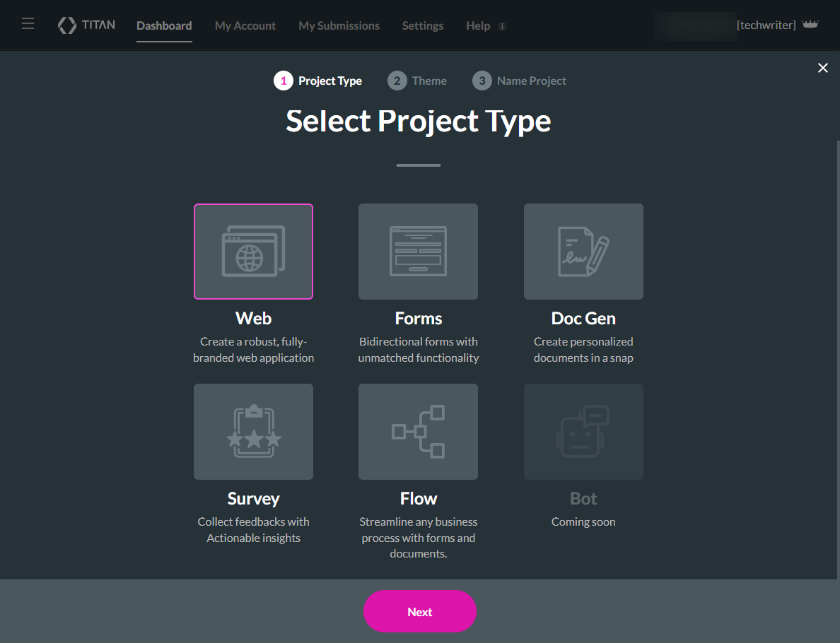Open the My Submissions menu item
Screen dimensions: 840x643
point(339,25)
